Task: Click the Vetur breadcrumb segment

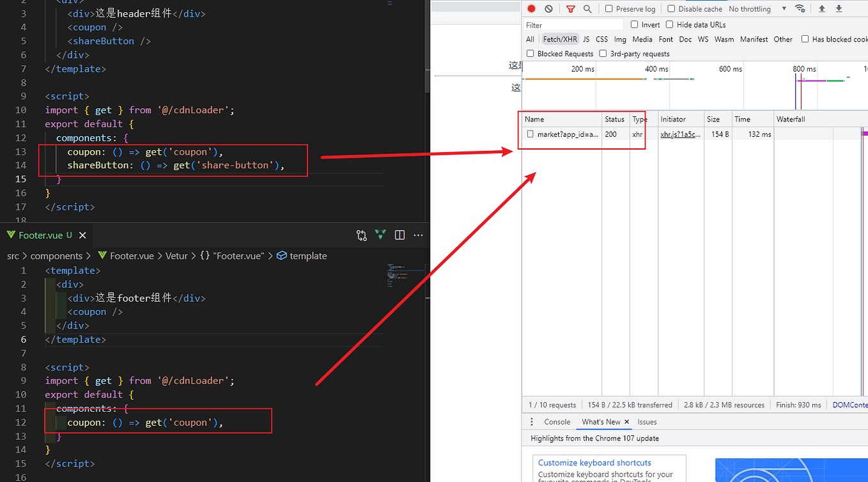Action: [176, 256]
